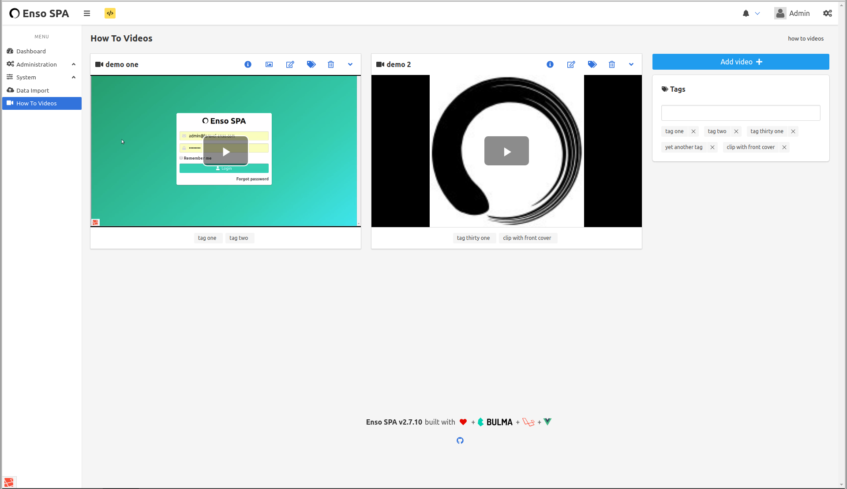Screen dimensions: 847x489
Task: Expand the notifications dropdown chevron
Action: tap(757, 14)
